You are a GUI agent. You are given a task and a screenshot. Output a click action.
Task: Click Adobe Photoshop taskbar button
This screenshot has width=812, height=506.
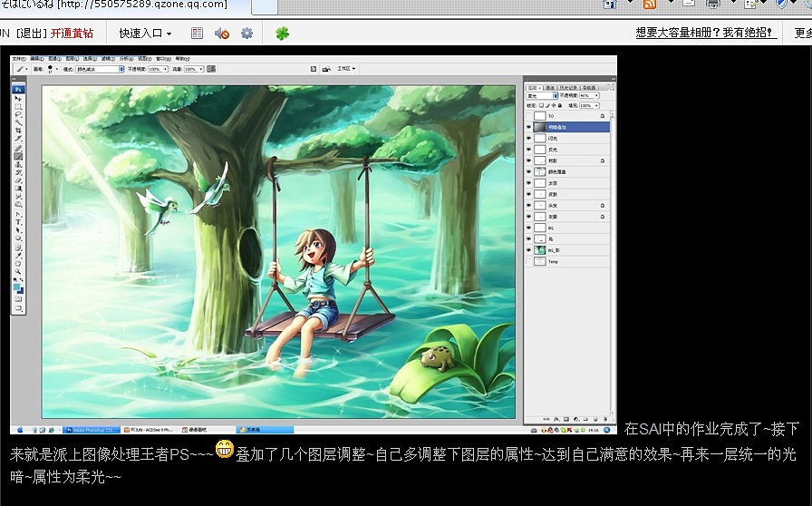pyautogui.click(x=92, y=430)
